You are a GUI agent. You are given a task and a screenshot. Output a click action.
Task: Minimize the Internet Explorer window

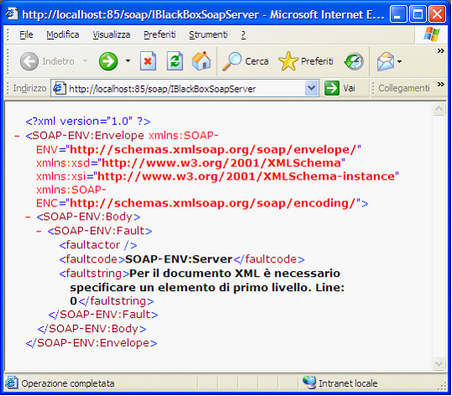pyautogui.click(x=398, y=14)
